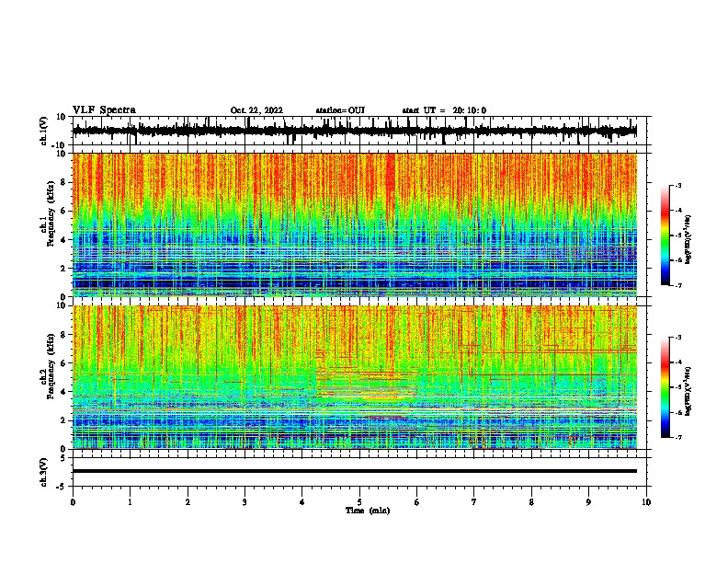Click the ch.2 colorbar "log(PSD)" label
This screenshot has height=563, width=728.
(x=688, y=392)
